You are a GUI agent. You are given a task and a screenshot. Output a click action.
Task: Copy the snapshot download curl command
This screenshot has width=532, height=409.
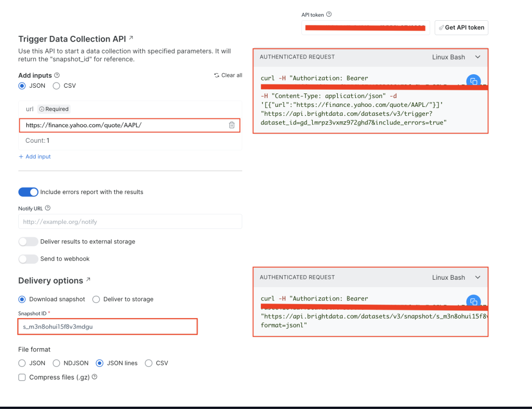(473, 302)
